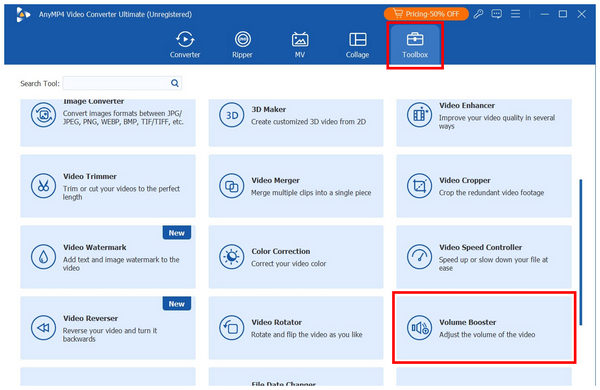Click the 3D Maker icon

pyautogui.click(x=232, y=115)
